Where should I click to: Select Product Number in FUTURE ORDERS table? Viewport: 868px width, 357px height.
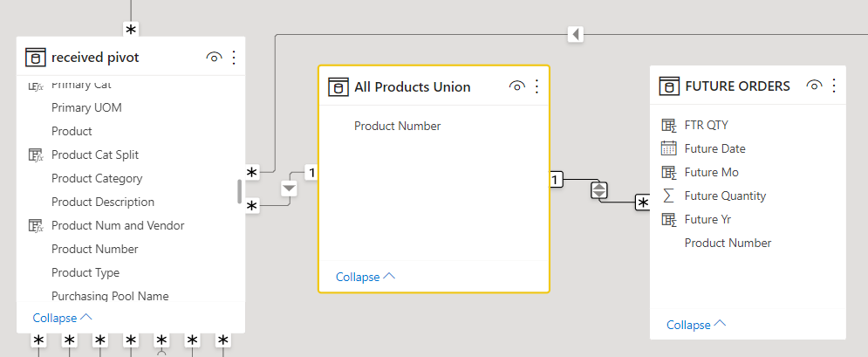[x=728, y=243]
